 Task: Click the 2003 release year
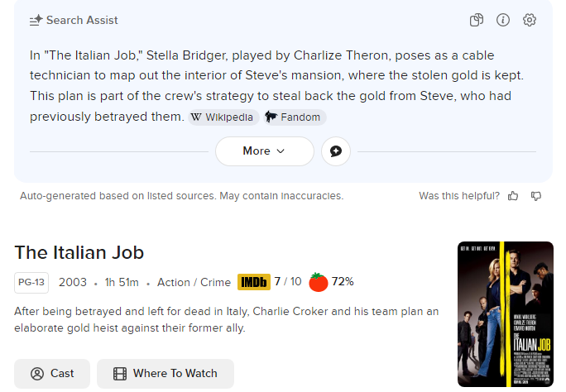point(73,282)
